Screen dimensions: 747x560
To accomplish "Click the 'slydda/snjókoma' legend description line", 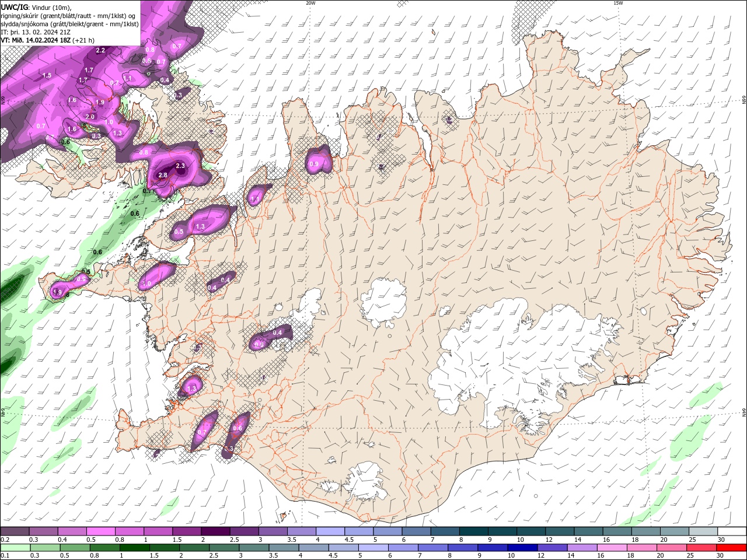I will coord(69,24).
